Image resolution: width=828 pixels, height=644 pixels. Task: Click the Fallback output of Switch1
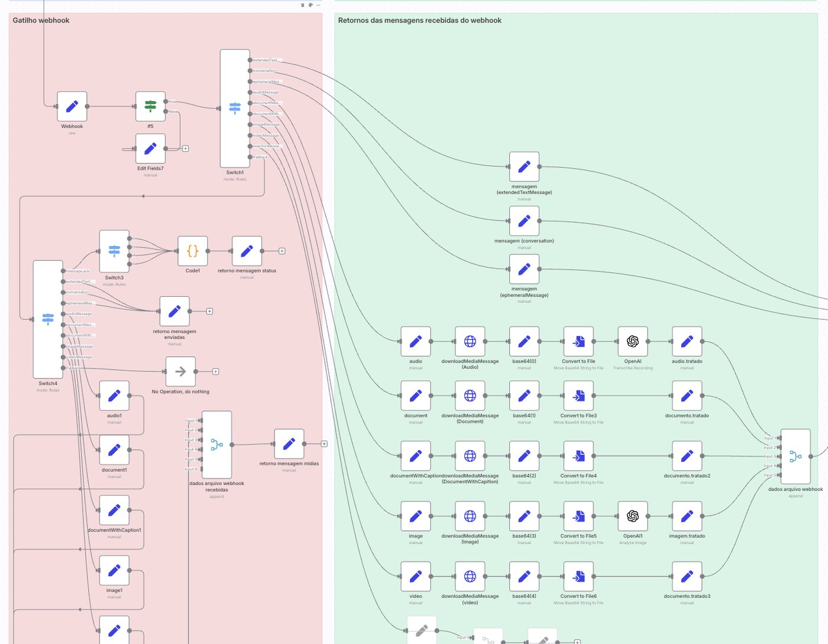click(250, 157)
